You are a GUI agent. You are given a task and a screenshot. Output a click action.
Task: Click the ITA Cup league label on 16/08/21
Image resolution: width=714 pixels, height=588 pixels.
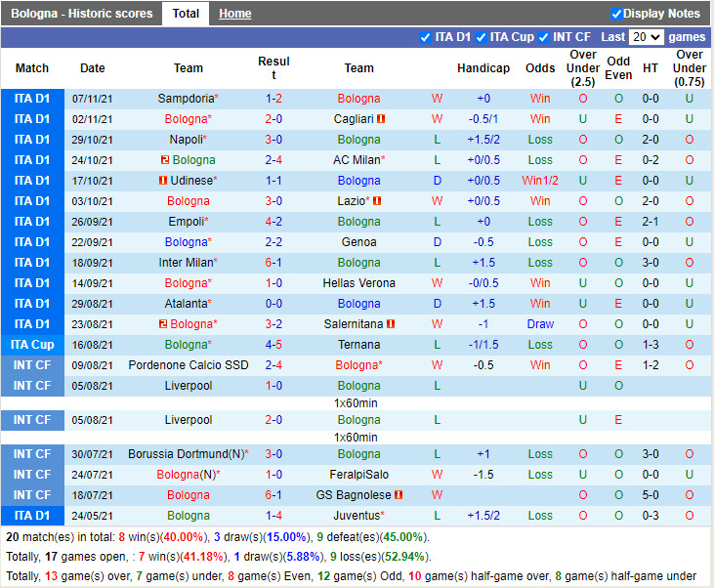click(32, 345)
